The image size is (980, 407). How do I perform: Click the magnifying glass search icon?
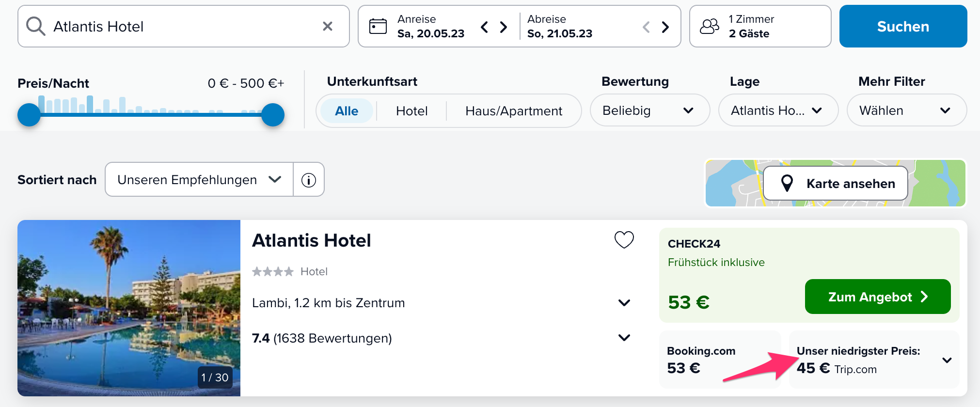click(x=35, y=26)
